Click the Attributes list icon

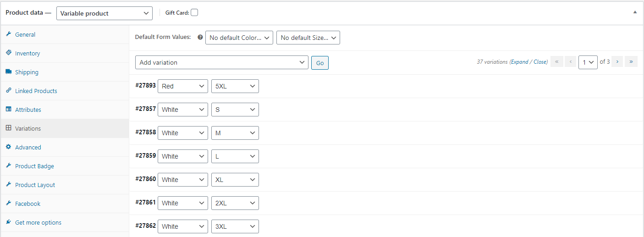8,110
